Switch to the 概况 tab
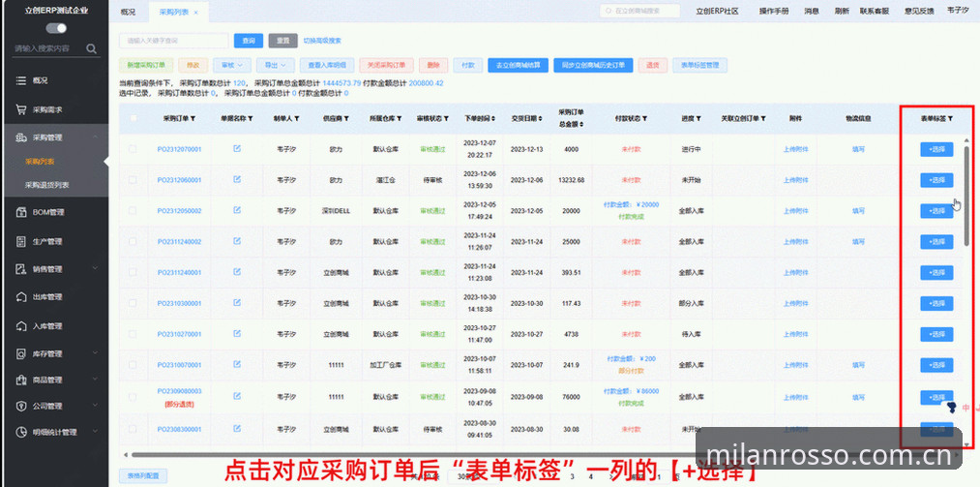 click(x=128, y=12)
